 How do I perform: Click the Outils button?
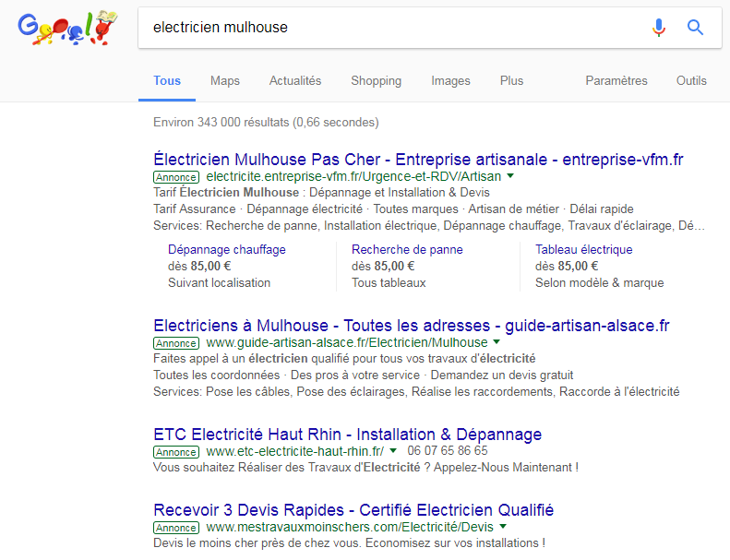[x=691, y=80]
